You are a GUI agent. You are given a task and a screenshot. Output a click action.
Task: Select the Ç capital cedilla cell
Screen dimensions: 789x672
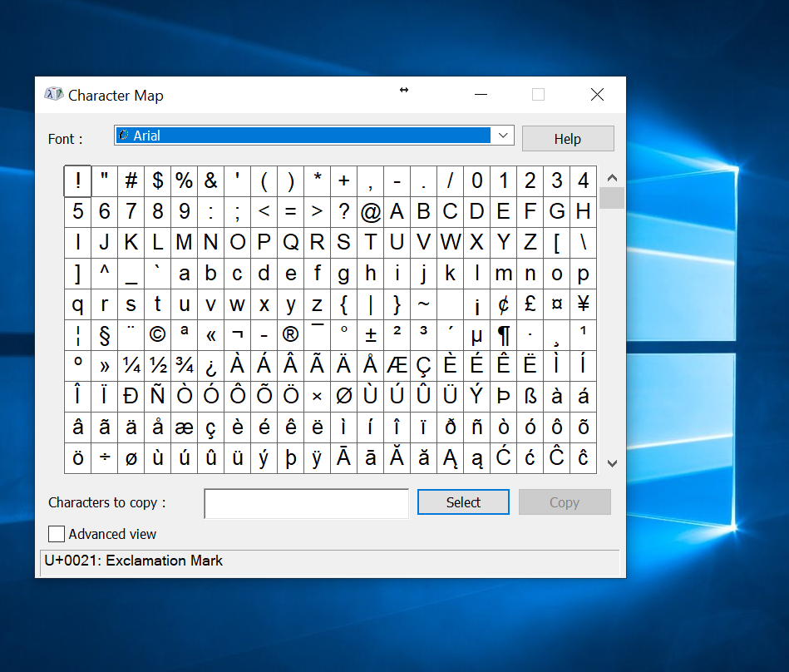[x=424, y=365]
